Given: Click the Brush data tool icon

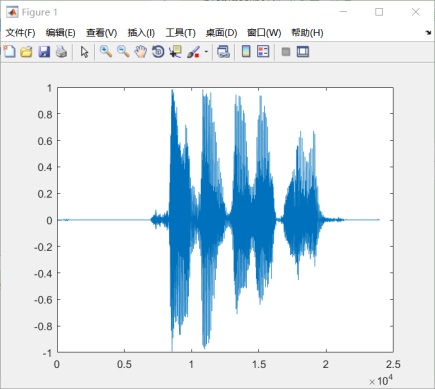Looking at the screenshot, I should (193, 52).
